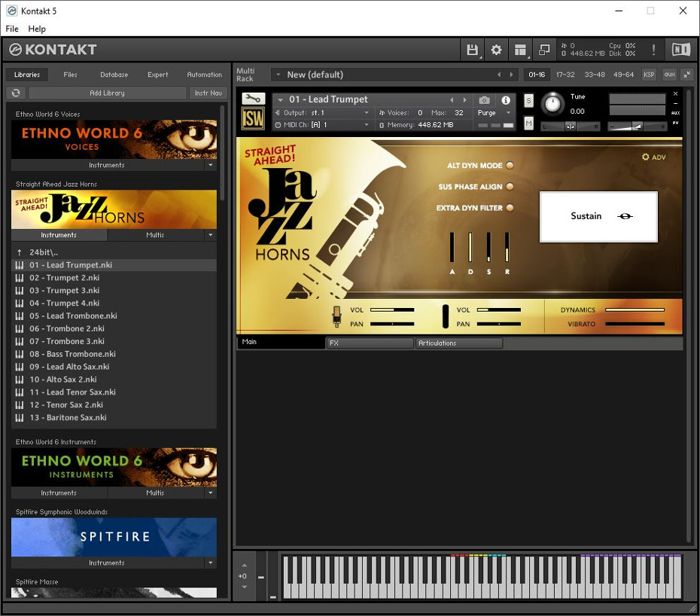Switch to the Files tab
Viewport: 700px width, 616px height.
(x=70, y=75)
